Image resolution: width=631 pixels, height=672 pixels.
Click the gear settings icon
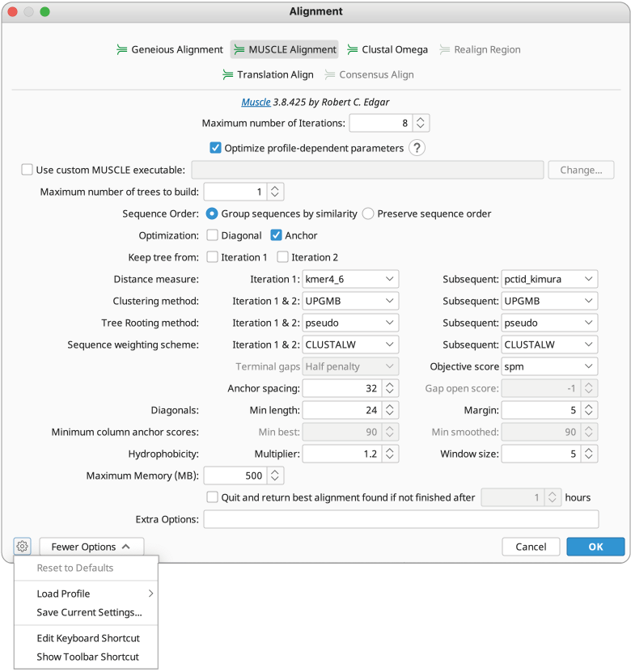[23, 547]
